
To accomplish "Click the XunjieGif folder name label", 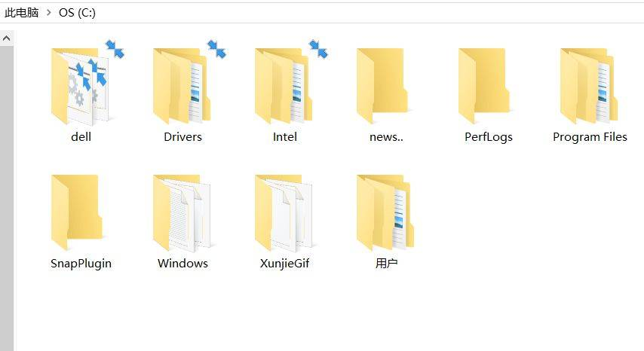I will click(284, 264).
